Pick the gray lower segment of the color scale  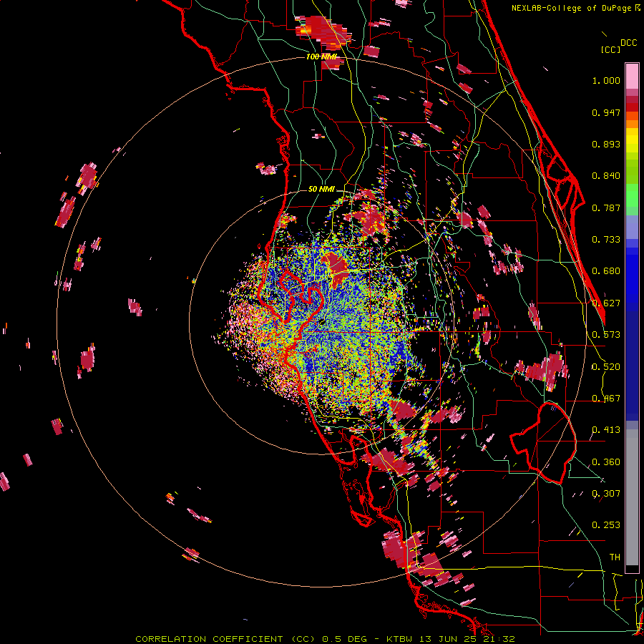click(x=632, y=497)
